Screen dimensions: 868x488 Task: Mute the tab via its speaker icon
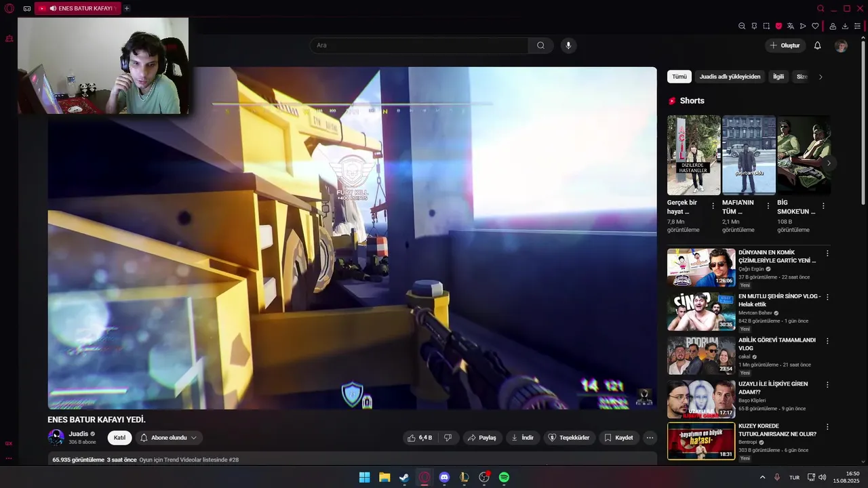(53, 9)
